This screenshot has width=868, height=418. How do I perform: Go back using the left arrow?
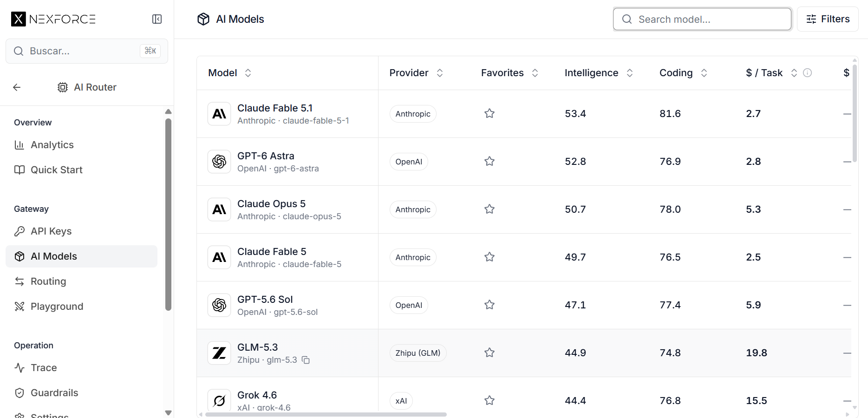(17, 87)
